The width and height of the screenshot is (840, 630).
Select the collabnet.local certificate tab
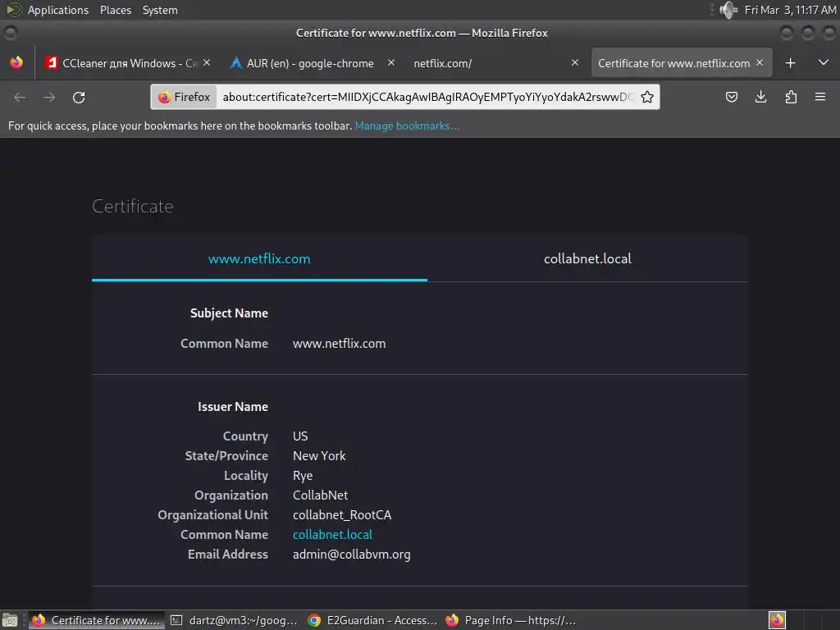[587, 258]
